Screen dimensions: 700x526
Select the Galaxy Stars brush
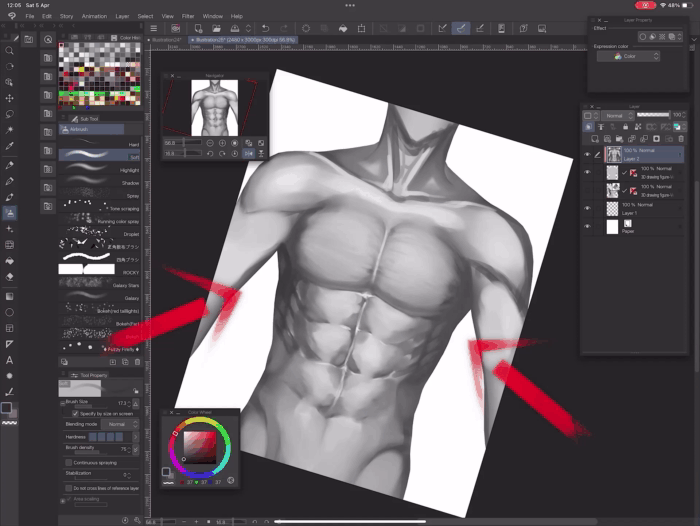[x=98, y=286]
